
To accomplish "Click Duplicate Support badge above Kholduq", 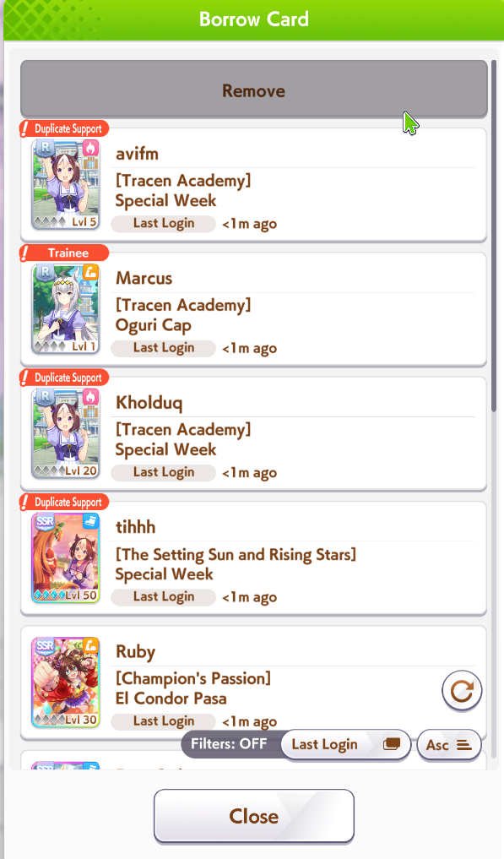I will pos(64,378).
